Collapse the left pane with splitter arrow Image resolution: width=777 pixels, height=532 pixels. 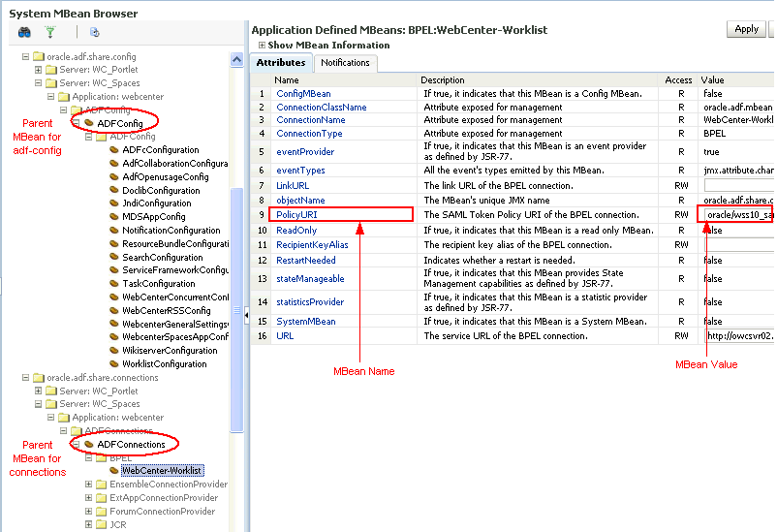coord(246,314)
